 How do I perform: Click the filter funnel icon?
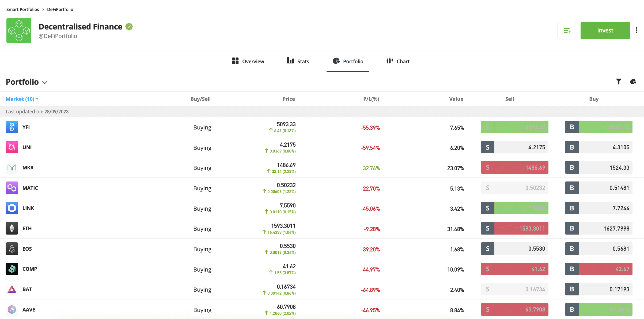(619, 81)
